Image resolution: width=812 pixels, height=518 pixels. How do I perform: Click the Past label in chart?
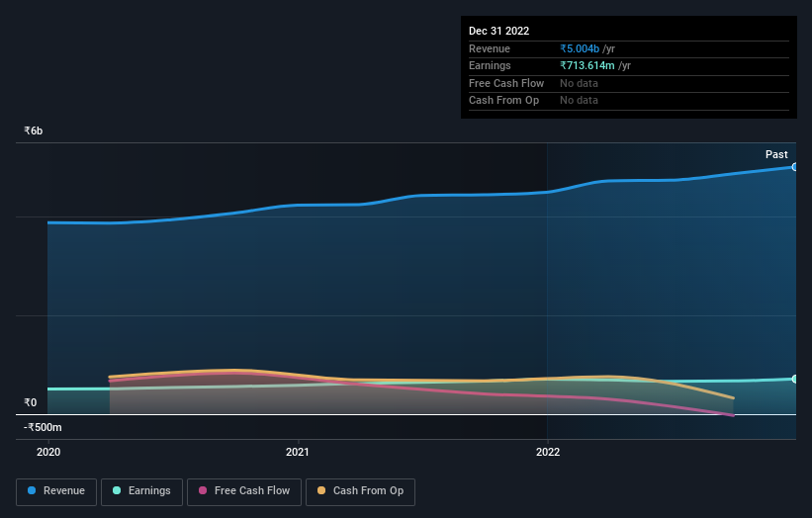pos(776,154)
